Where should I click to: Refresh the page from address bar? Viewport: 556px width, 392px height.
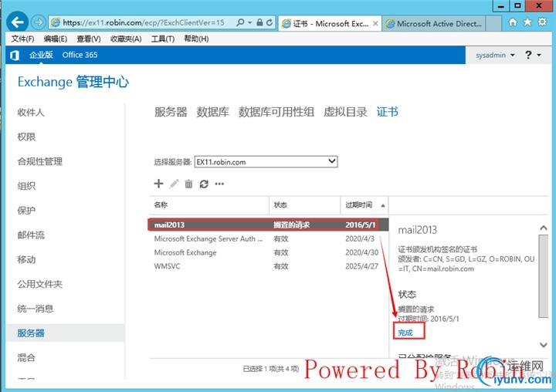click(270, 22)
